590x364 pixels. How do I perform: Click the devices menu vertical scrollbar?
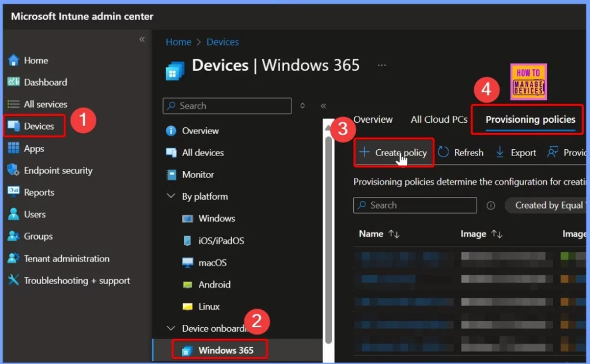coord(328,241)
